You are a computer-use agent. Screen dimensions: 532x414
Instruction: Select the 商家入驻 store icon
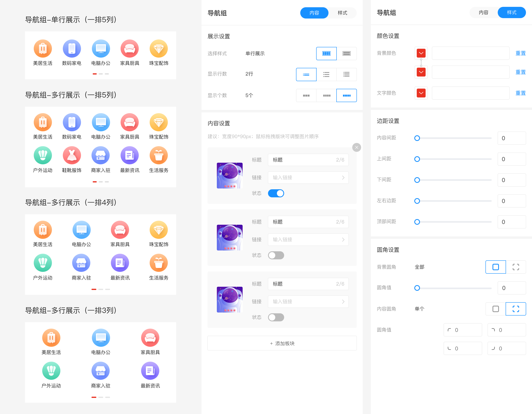[x=101, y=155]
